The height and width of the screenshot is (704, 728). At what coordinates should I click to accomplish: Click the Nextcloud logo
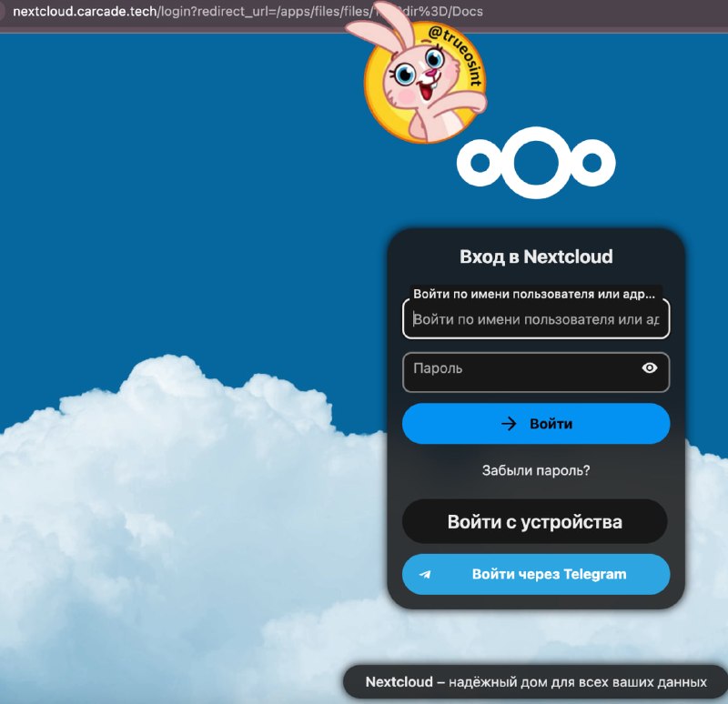click(536, 163)
